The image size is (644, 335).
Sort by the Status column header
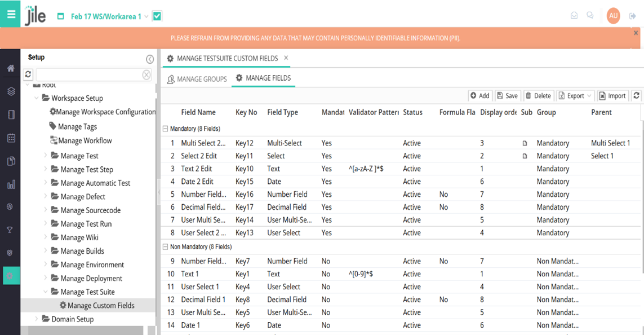coord(412,112)
